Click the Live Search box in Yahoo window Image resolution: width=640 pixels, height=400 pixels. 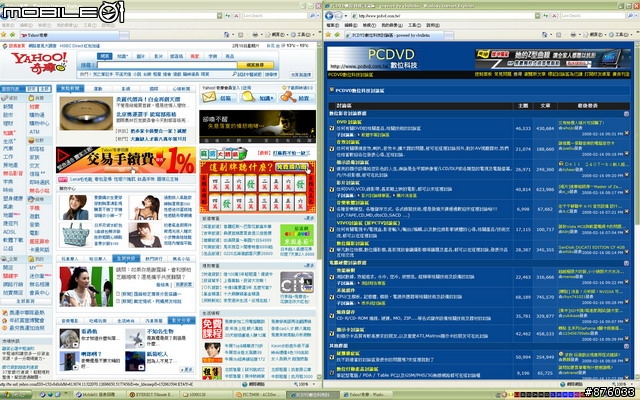click(x=274, y=16)
